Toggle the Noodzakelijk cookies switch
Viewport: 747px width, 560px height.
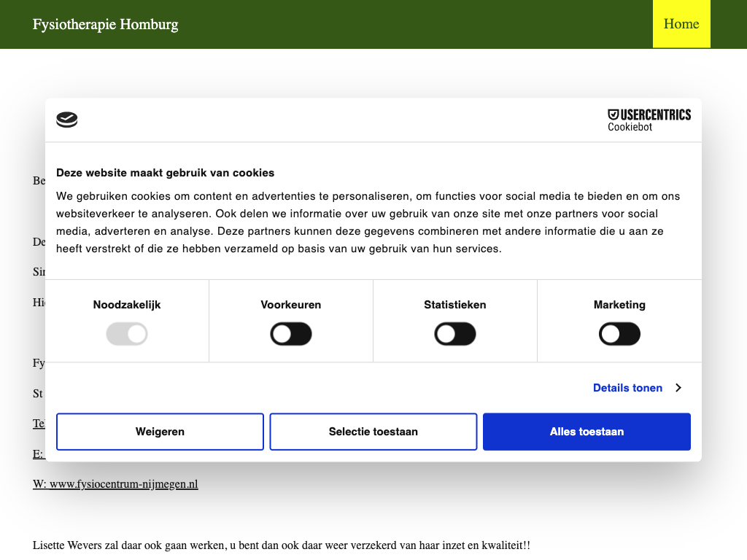127,335
